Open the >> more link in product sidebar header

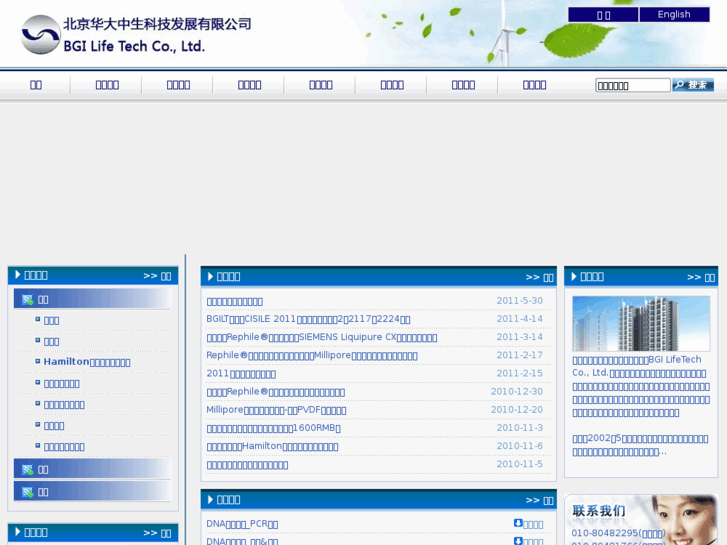(157, 276)
